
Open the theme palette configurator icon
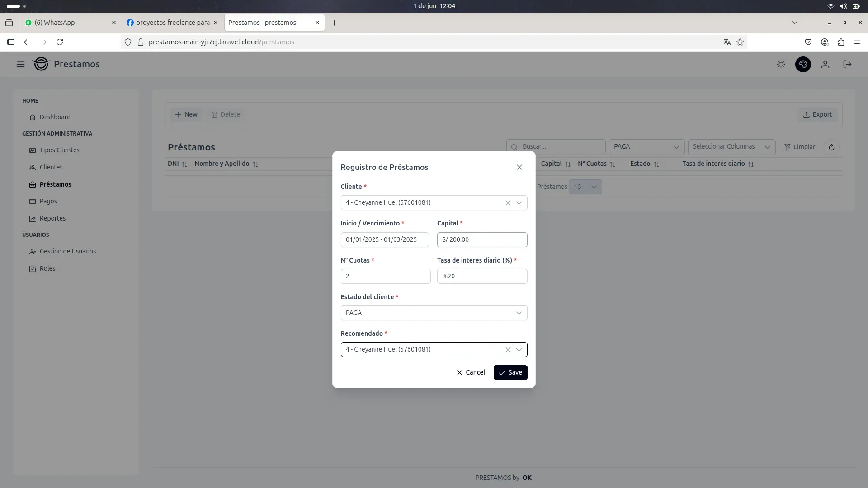[803, 64]
